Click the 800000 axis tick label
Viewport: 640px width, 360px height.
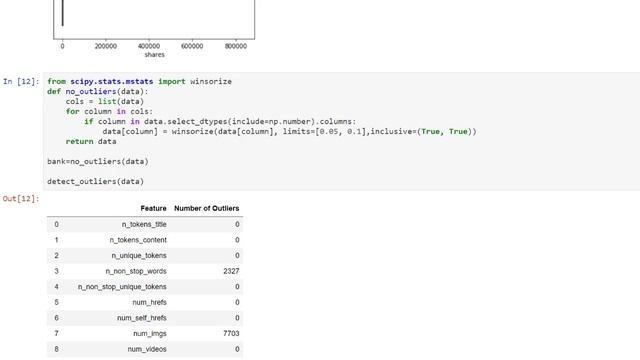click(x=236, y=46)
